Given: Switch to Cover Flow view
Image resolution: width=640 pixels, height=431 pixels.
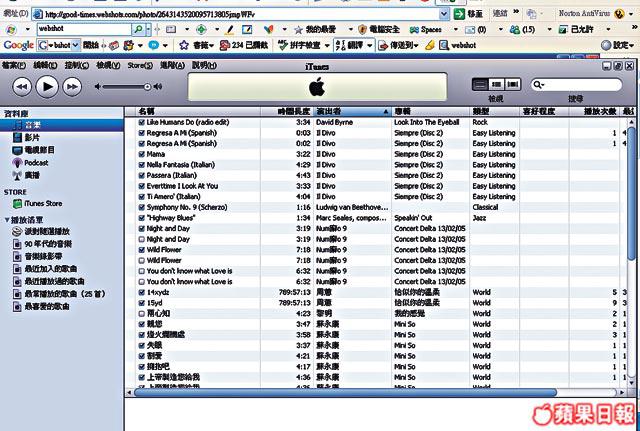Looking at the screenshot, I should click(513, 84).
